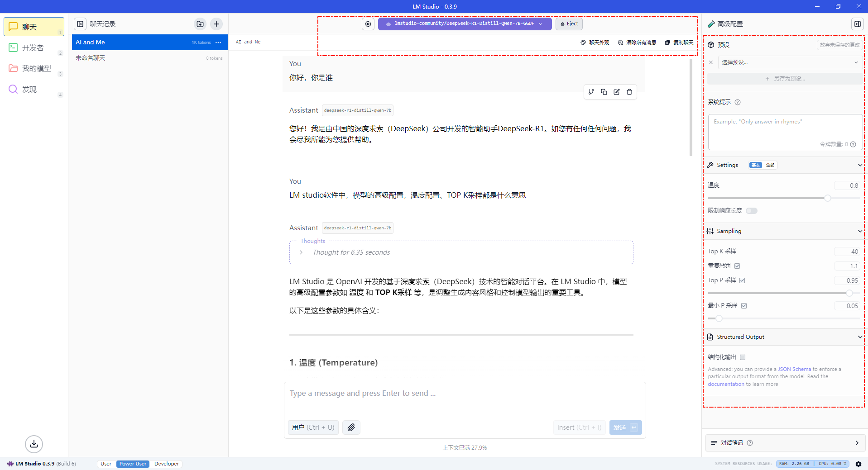This screenshot has height=470, width=868.
Task: Copy the selected message
Action: (x=604, y=92)
